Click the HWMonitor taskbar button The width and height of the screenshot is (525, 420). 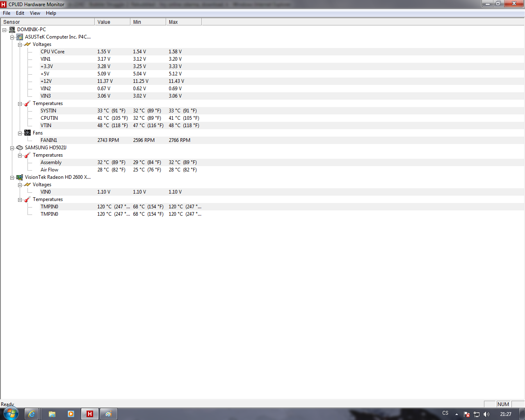click(x=90, y=414)
